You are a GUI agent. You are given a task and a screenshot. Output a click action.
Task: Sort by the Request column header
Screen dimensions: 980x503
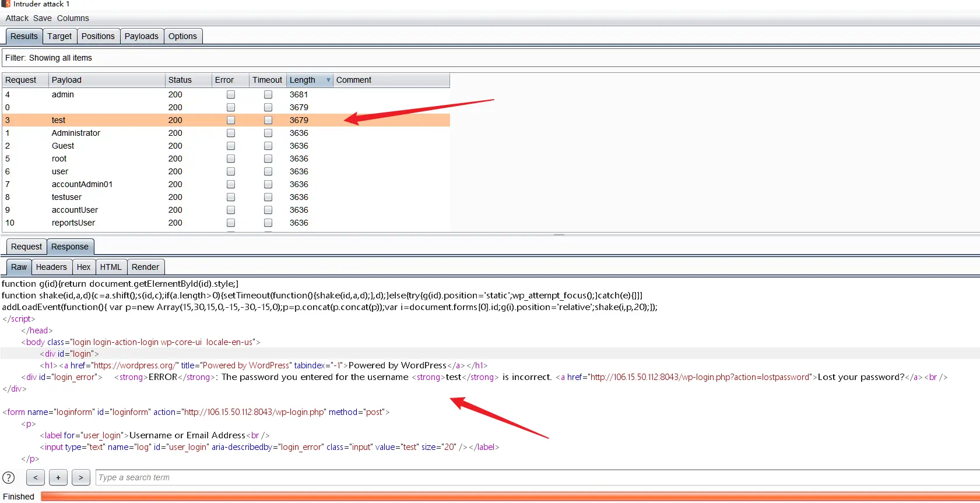pos(25,80)
